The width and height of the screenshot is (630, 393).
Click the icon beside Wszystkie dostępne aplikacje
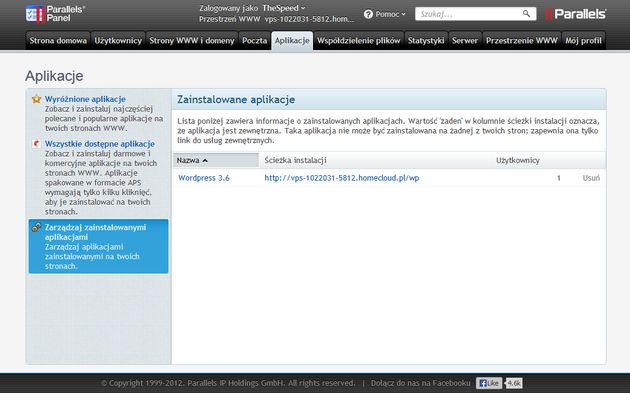click(x=37, y=143)
